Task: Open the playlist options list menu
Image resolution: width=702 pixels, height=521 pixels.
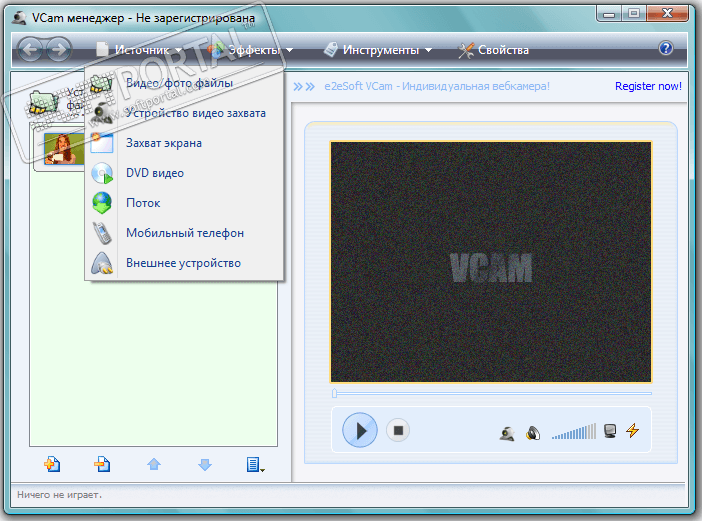Action: [255, 465]
